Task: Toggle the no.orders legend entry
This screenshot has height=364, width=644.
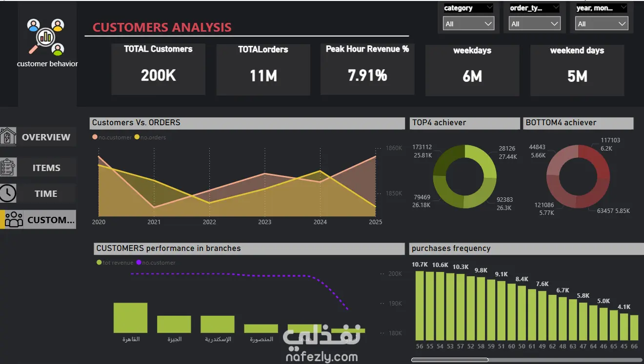Action: pyautogui.click(x=150, y=137)
